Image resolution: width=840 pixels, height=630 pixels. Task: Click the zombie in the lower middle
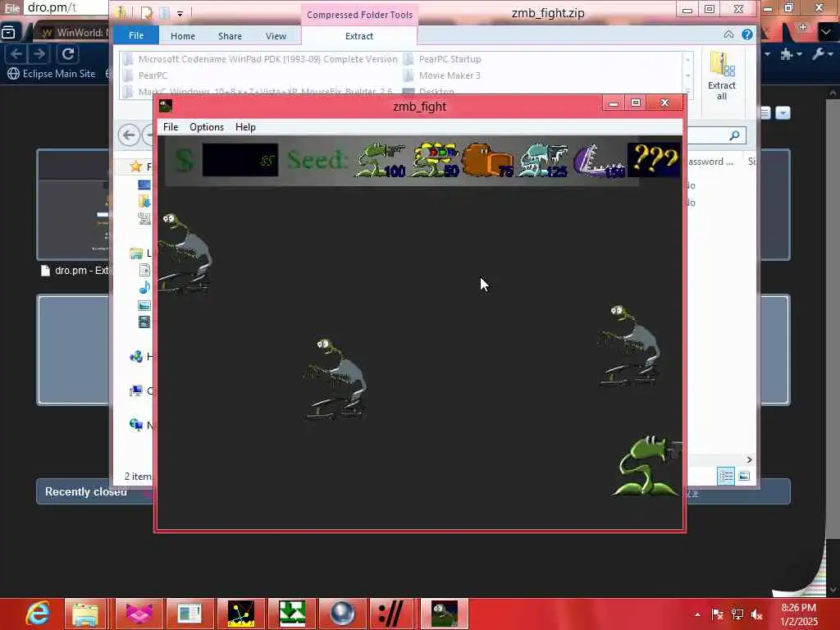(336, 379)
